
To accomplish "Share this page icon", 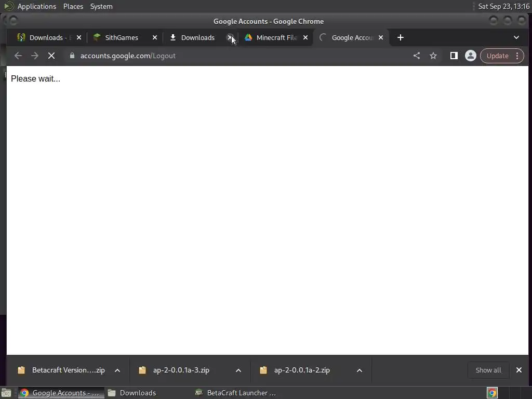I will [x=417, y=56].
